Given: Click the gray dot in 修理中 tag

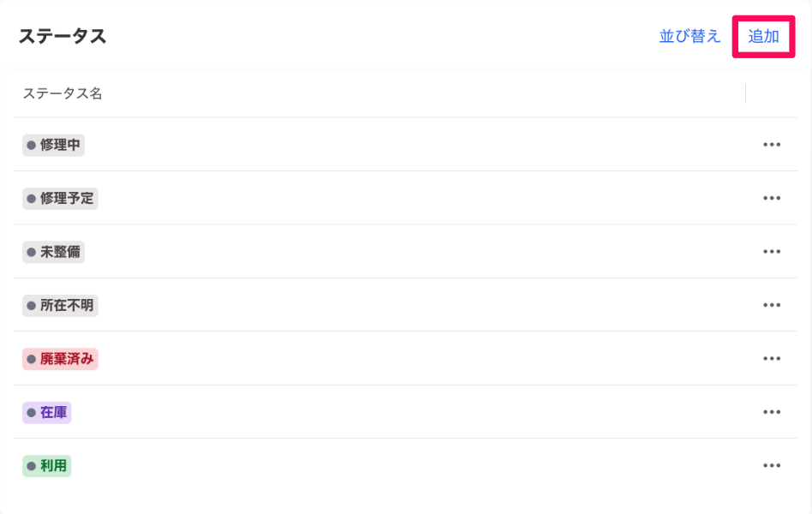Looking at the screenshot, I should coord(31,145).
